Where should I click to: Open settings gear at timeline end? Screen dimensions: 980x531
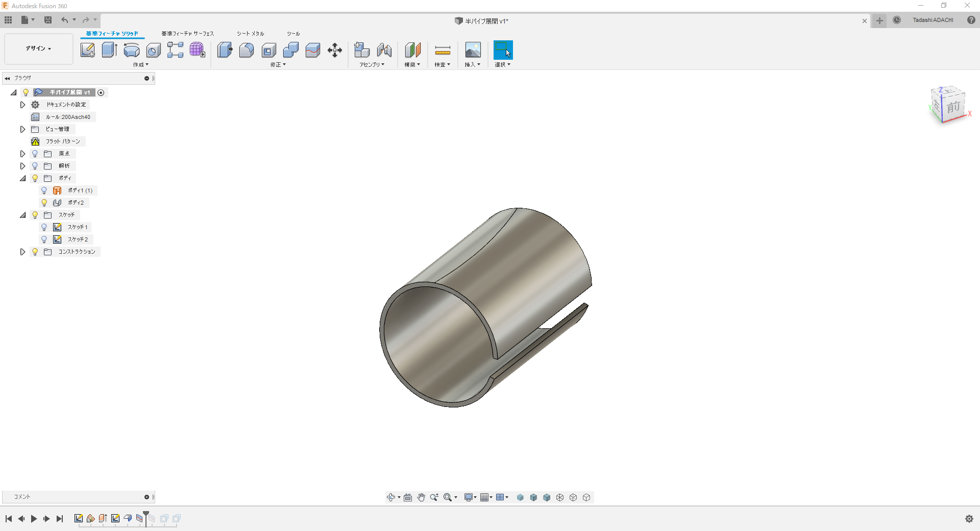click(969, 519)
